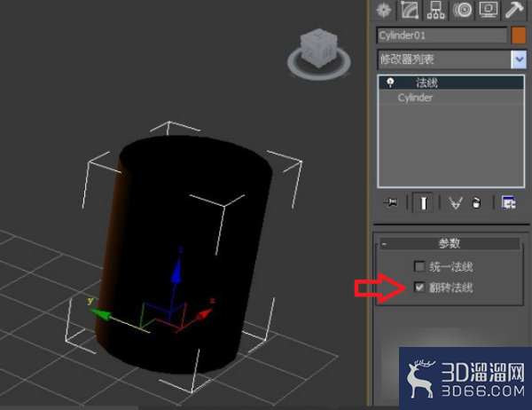
Task: Click the blue Z axis gizmo arrow
Action: point(176,270)
